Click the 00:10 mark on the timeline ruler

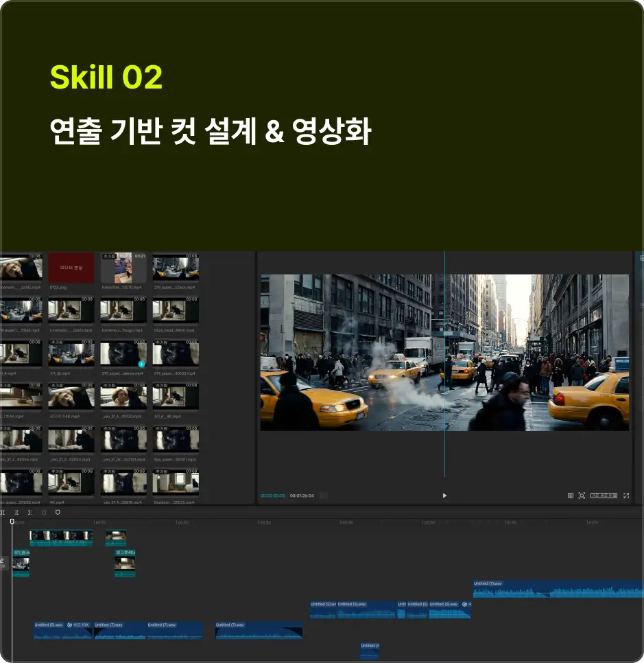pos(100,522)
